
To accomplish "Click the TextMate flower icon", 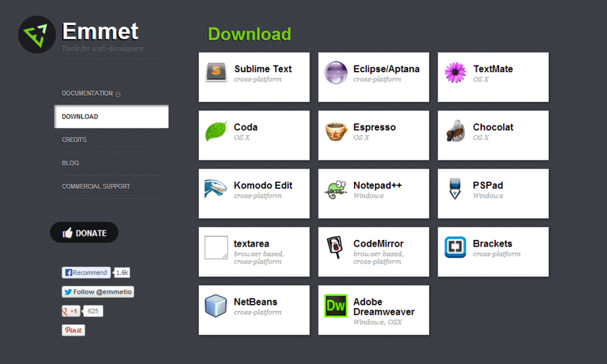I will tap(455, 72).
